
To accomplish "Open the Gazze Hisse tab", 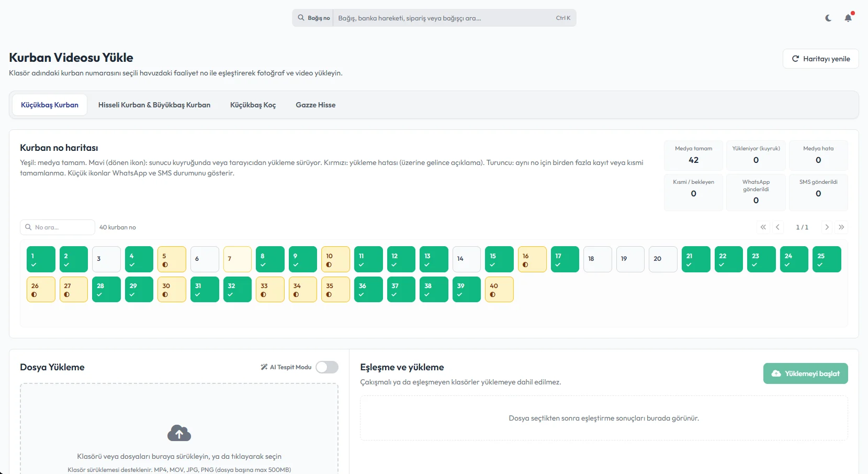I will click(315, 105).
